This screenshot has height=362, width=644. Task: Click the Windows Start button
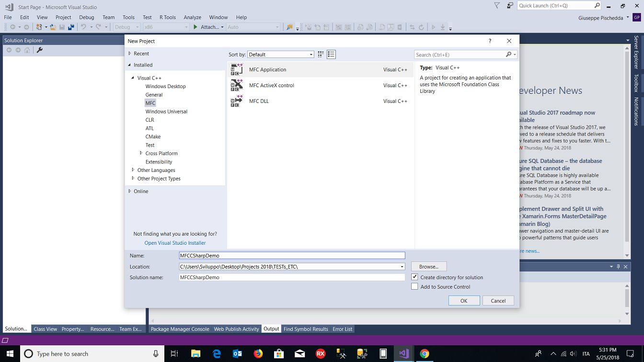pyautogui.click(x=10, y=354)
